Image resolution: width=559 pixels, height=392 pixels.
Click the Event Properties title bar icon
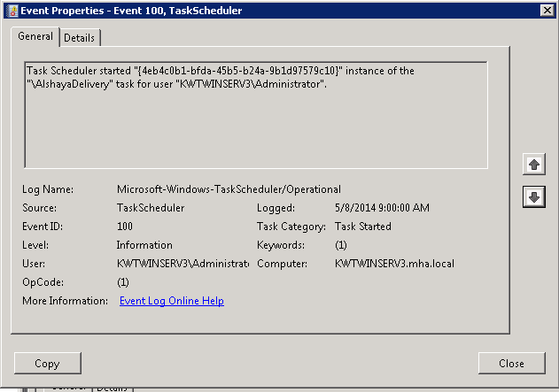pyautogui.click(x=12, y=11)
